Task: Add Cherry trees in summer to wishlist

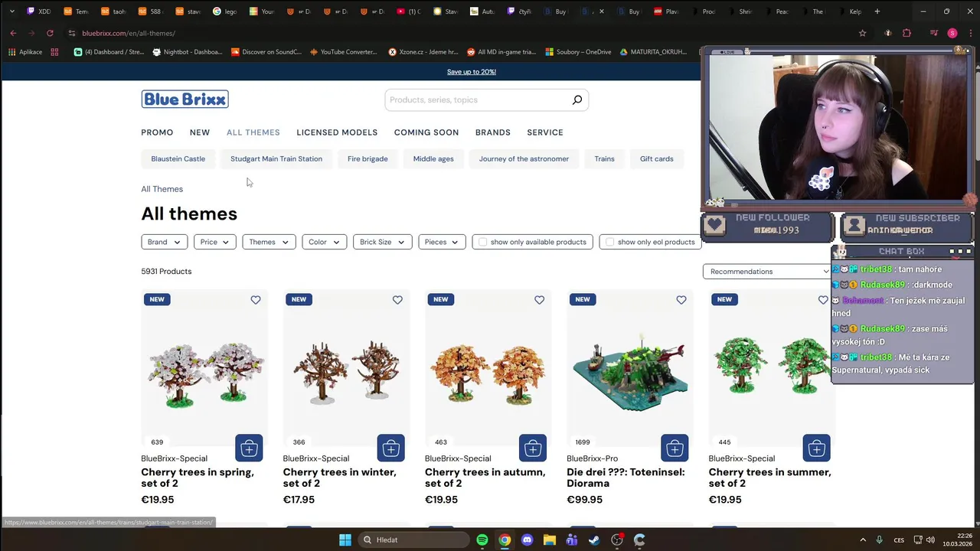Action: coord(823,300)
